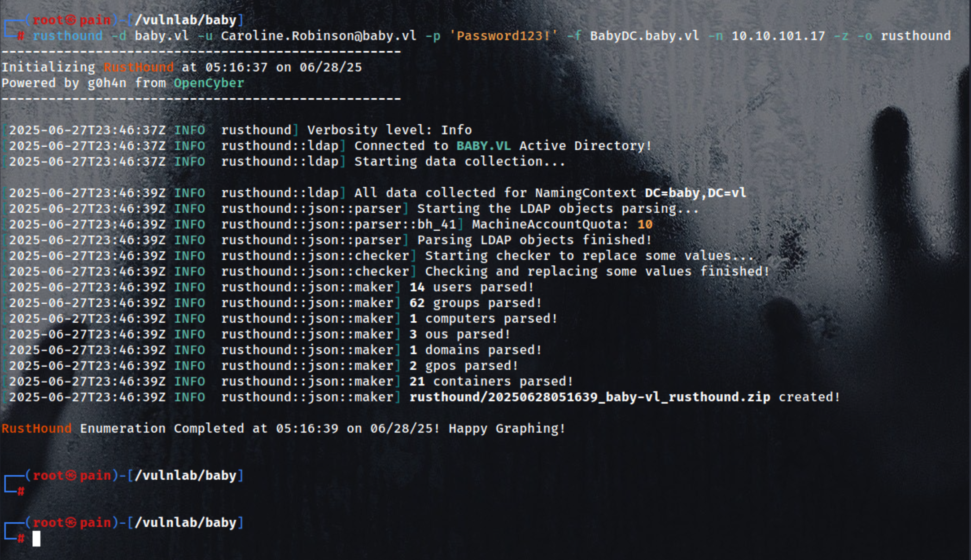Click the '62 groups parsed!' line
This screenshot has width=971, height=560.
(475, 303)
